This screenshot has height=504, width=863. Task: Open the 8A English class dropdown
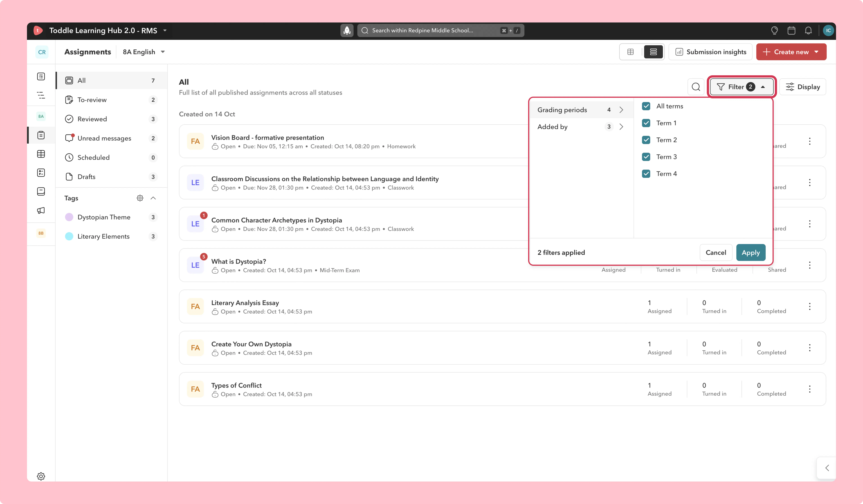click(x=144, y=52)
